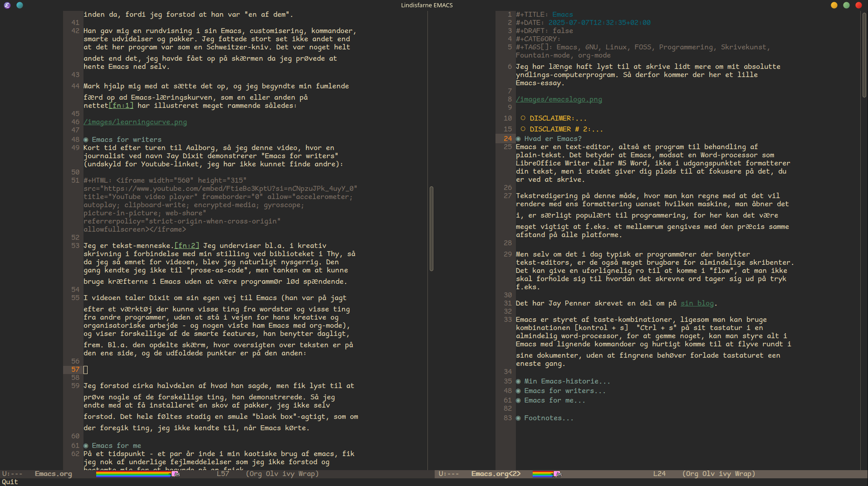Expand the folded DISCLAIMER heading on line 10
The image size is (868, 486).
558,118
